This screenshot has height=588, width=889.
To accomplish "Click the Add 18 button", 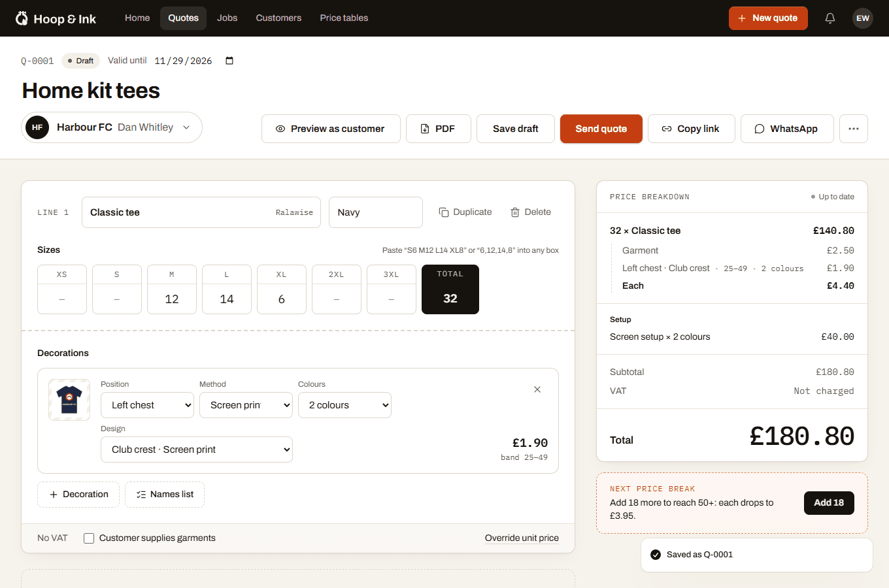I will pyautogui.click(x=829, y=503).
